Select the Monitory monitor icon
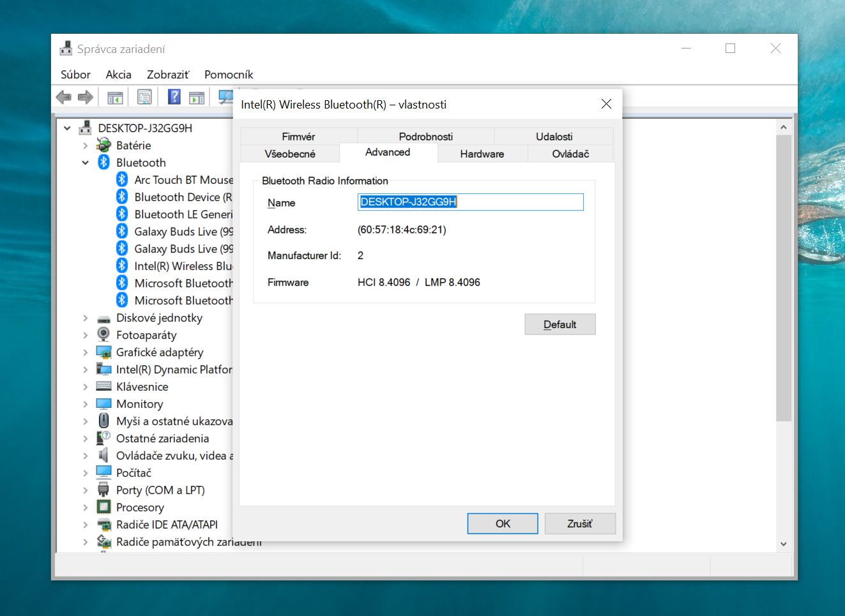 tap(103, 403)
